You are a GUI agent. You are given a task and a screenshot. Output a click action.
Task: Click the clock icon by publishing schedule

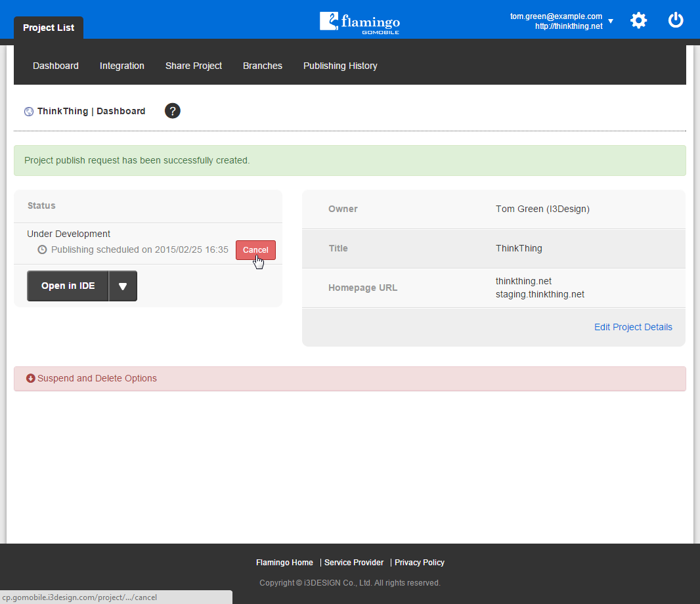[42, 249]
